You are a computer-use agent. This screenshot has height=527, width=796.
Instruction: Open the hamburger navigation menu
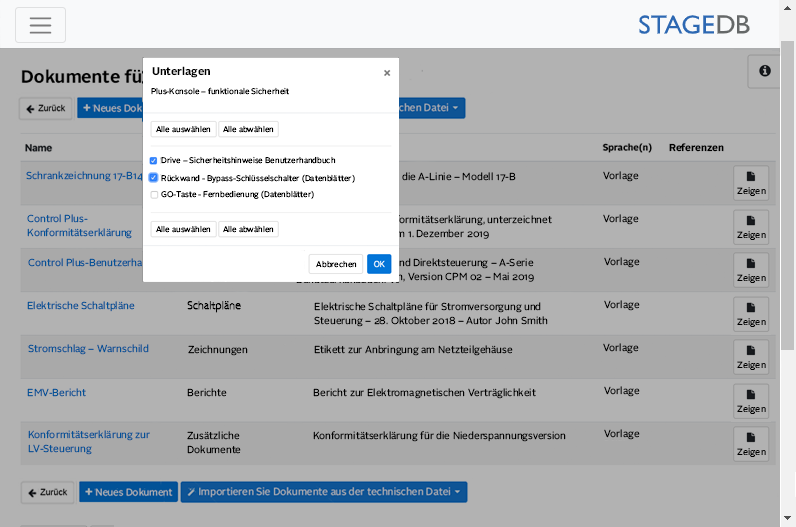40,25
